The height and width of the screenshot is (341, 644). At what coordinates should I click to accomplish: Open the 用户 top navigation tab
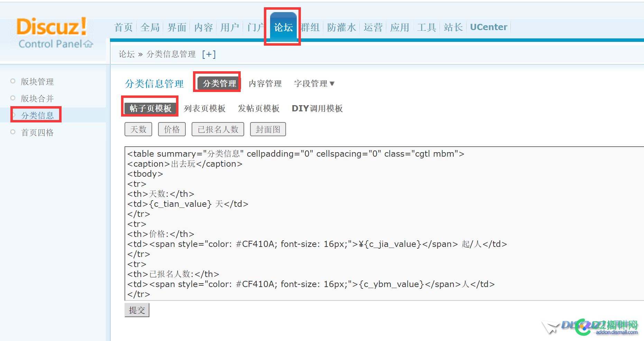pos(230,27)
